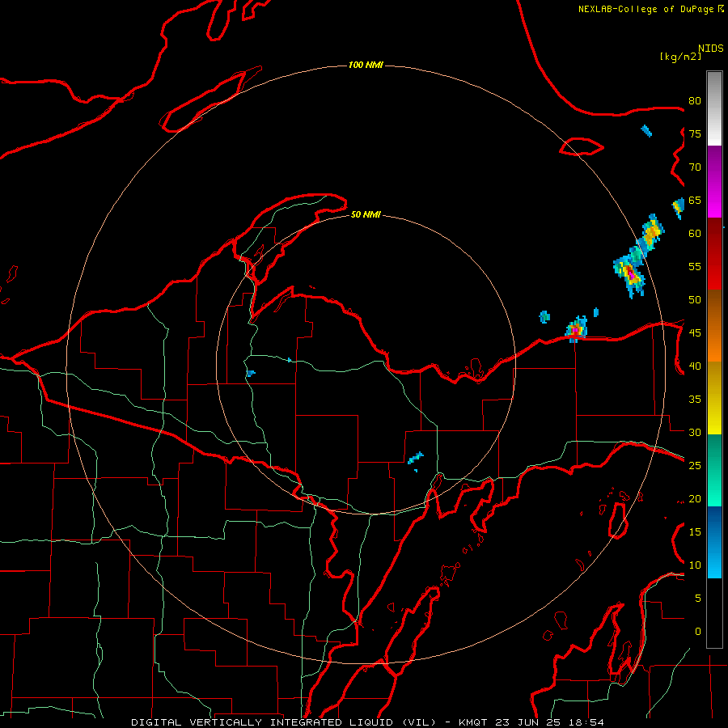Screen dimensions: 728x728
Task: Click the 5 value on color scale
Action: (698, 599)
